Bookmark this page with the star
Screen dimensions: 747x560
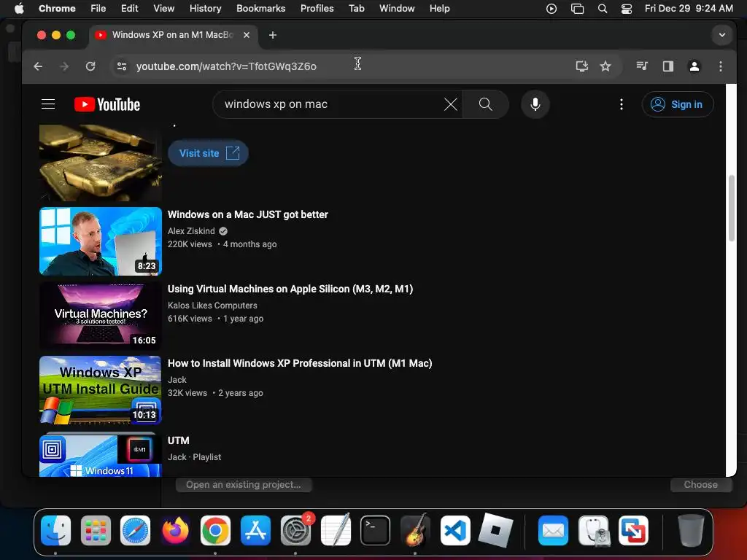click(605, 66)
